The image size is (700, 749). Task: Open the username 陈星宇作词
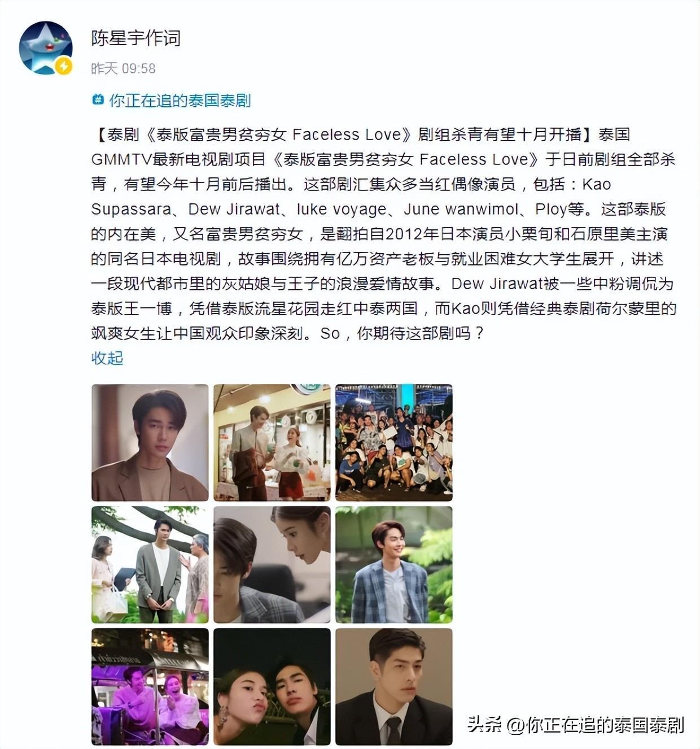(x=136, y=38)
